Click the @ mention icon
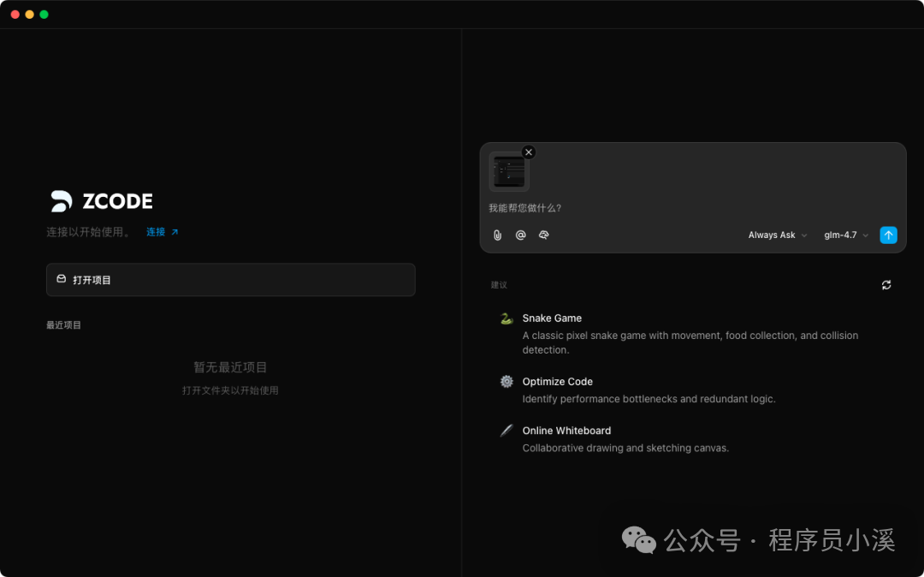924x577 pixels. (520, 235)
